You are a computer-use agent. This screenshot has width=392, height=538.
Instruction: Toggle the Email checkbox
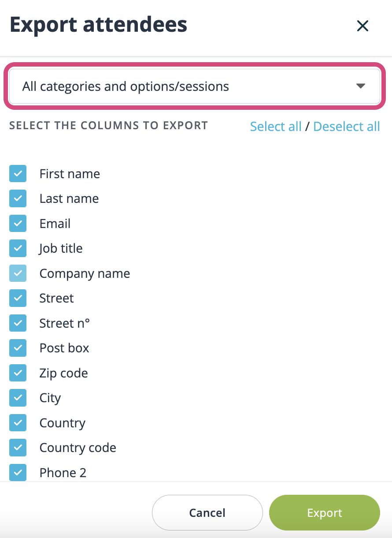pos(18,223)
